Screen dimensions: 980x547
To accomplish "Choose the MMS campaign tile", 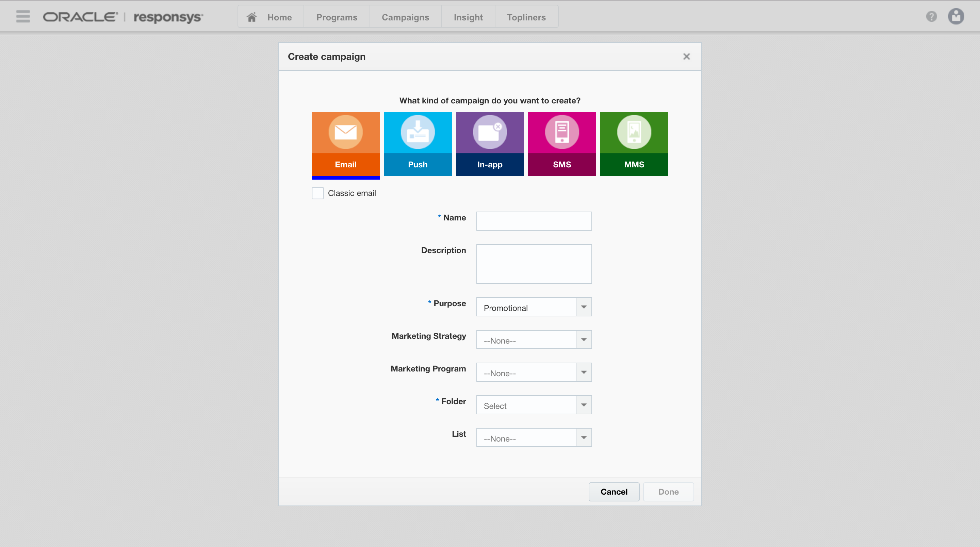I will click(x=634, y=144).
